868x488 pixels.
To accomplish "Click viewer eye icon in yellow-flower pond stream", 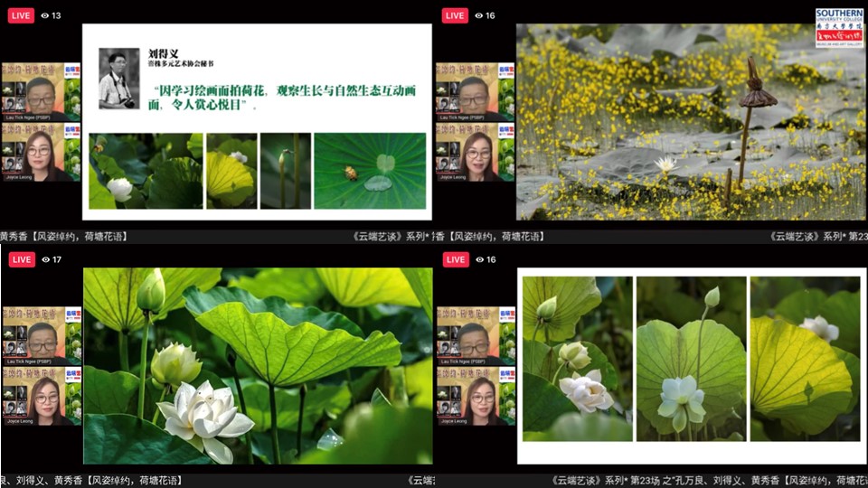I will (x=479, y=15).
